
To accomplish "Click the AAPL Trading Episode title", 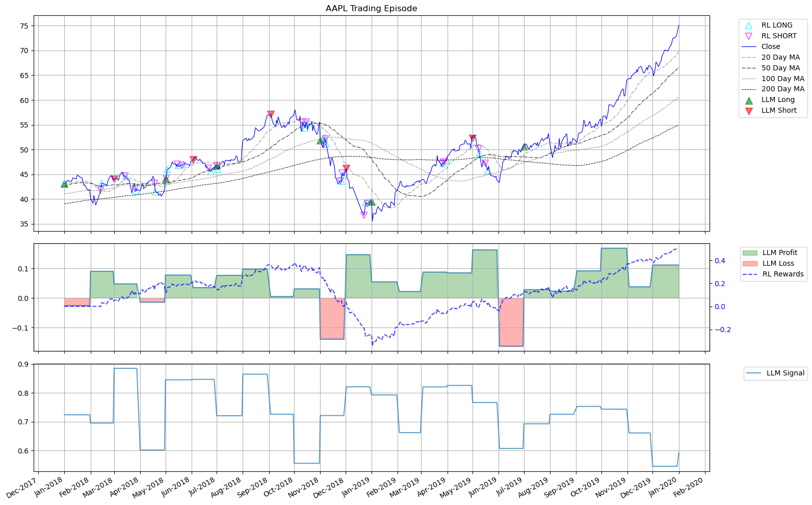I will [371, 8].
